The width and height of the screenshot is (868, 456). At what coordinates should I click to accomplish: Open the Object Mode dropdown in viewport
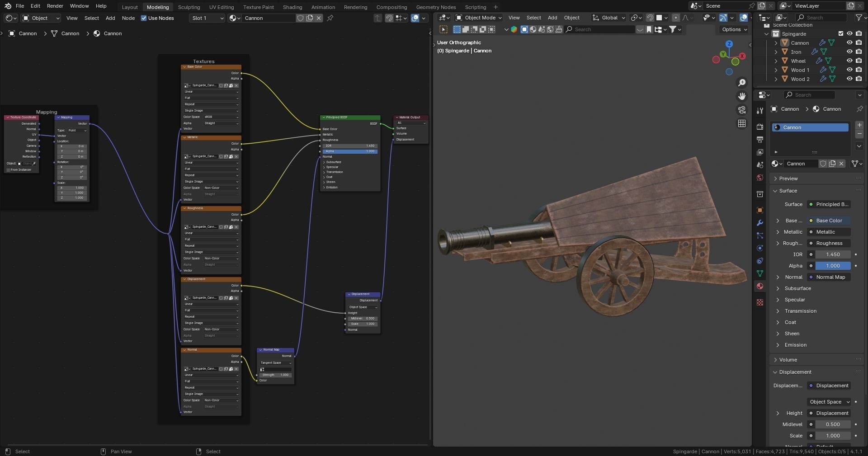coord(479,18)
